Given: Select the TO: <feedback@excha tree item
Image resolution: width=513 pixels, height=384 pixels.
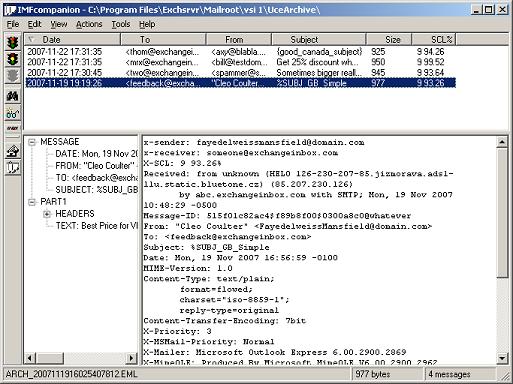Looking at the screenshot, I should point(96,178).
